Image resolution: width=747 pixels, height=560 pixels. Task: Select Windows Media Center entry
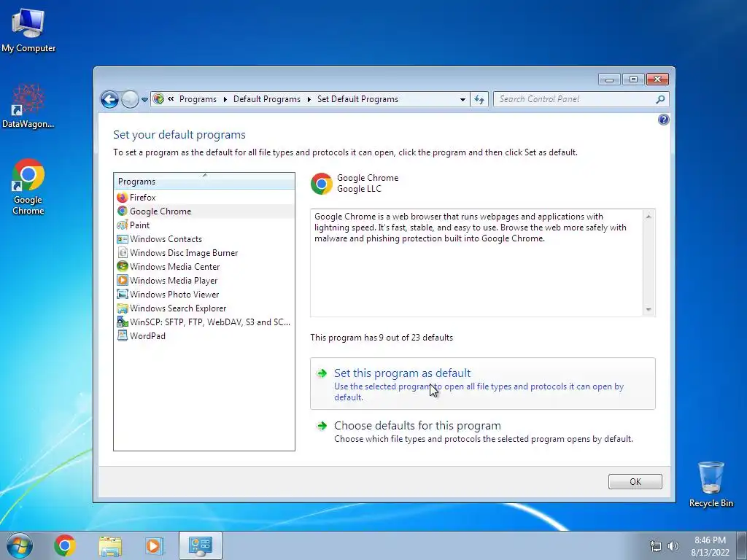[x=204, y=267]
